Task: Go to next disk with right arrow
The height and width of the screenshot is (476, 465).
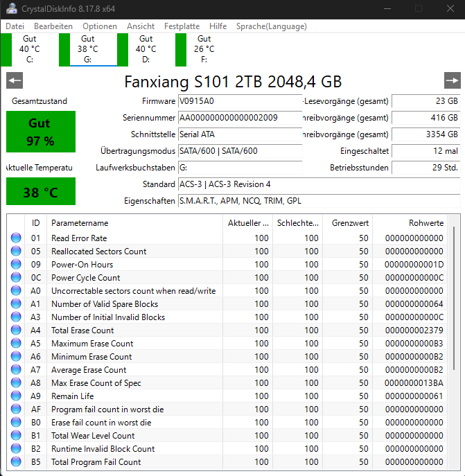Action: point(453,80)
